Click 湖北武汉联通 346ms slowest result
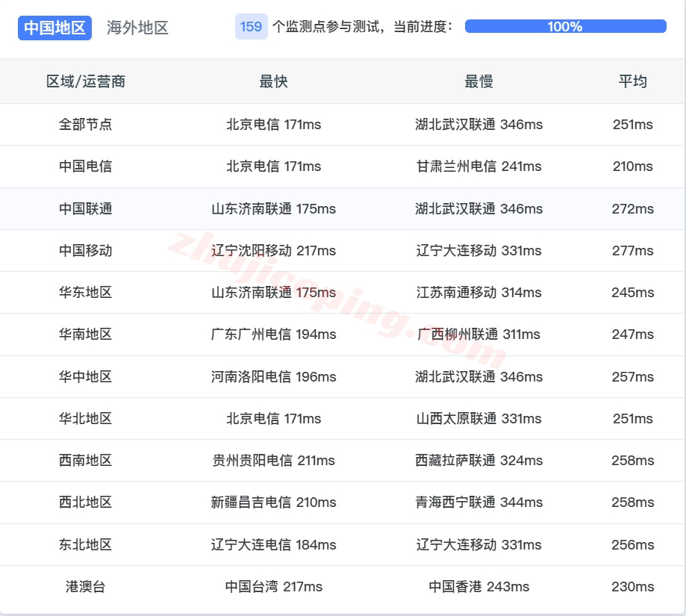Viewport: 686px width, 616px height. [478, 125]
